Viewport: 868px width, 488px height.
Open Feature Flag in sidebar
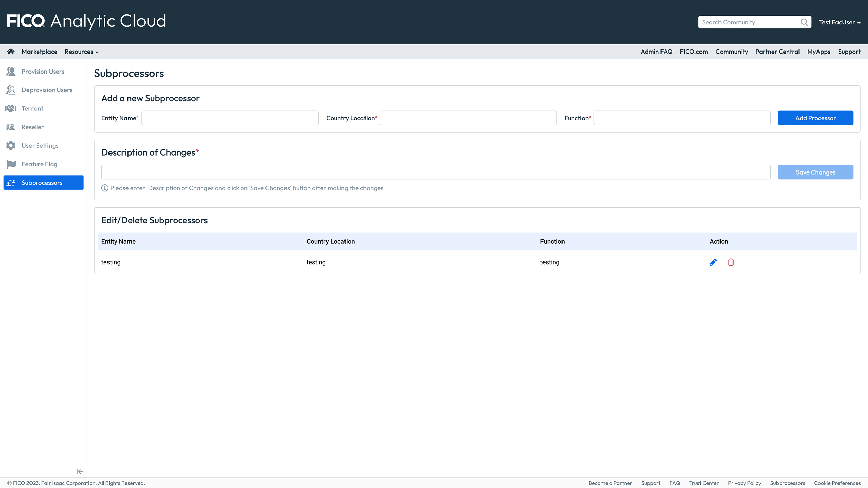39,164
